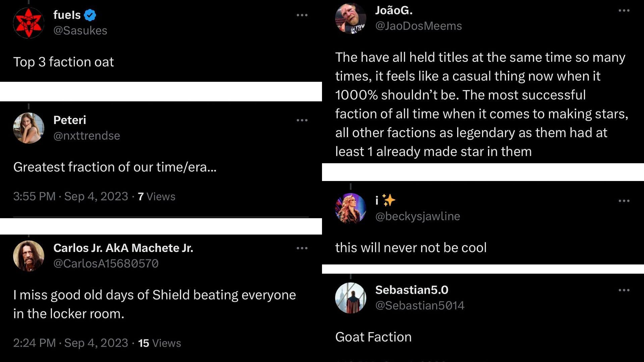The height and width of the screenshot is (362, 644).
Task: Click the @JaoDosMeems handle
Action: click(418, 26)
